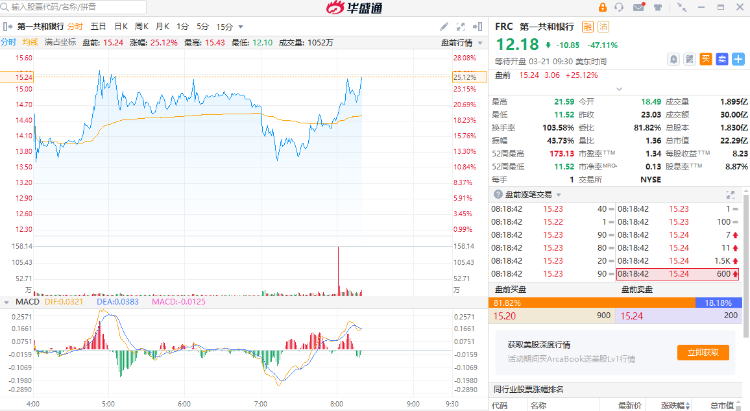Click the 代码 column header
The image size is (750, 411).
[499, 405]
